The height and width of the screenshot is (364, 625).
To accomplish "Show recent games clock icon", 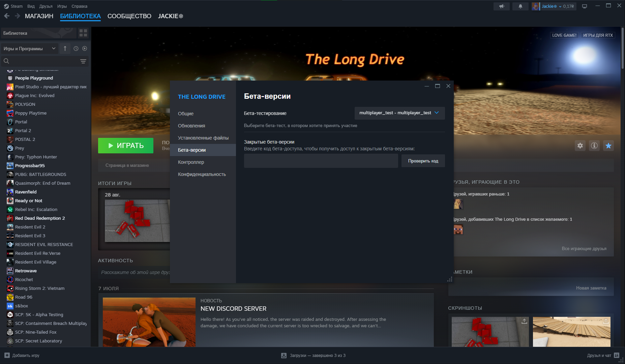I will [76, 49].
